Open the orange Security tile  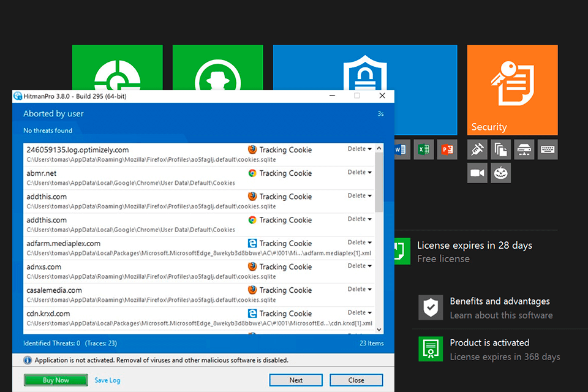pos(512,89)
